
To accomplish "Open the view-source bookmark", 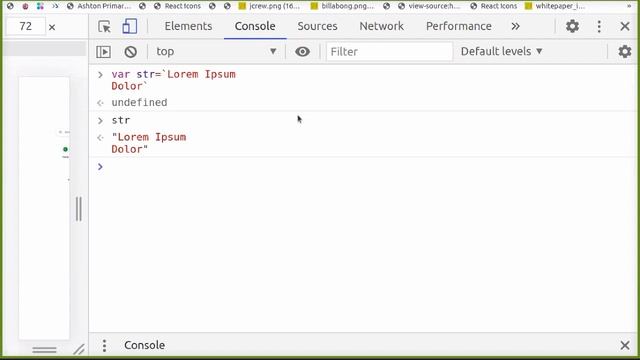I will [x=429, y=6].
